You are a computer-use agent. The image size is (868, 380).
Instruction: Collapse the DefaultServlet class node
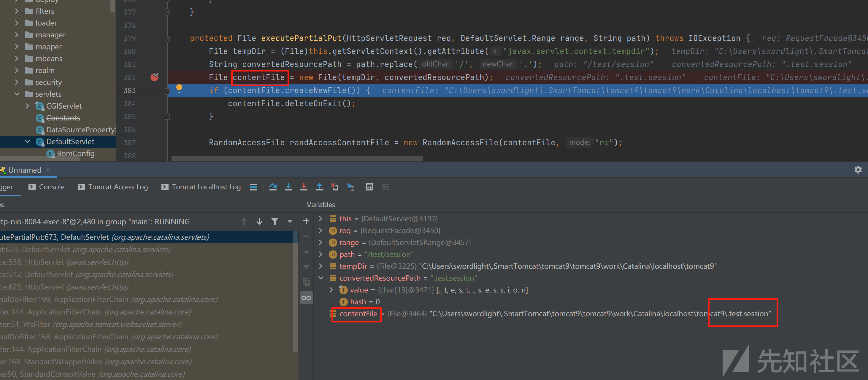[x=27, y=141]
